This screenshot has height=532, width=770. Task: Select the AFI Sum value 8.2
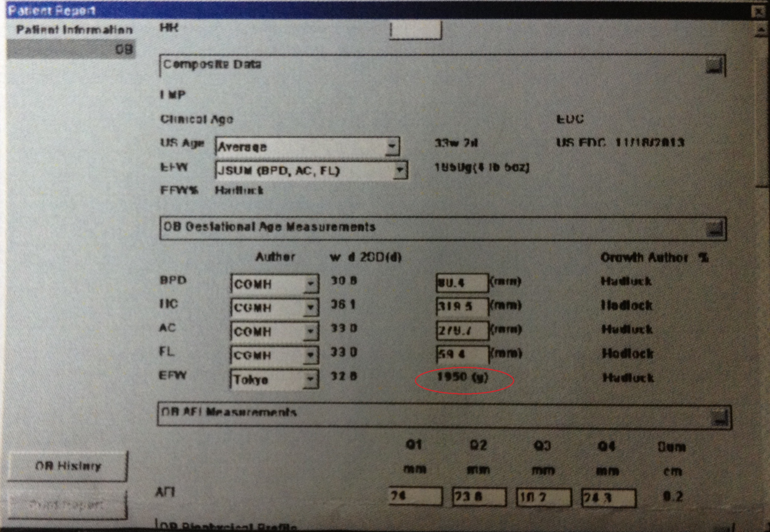point(673,497)
